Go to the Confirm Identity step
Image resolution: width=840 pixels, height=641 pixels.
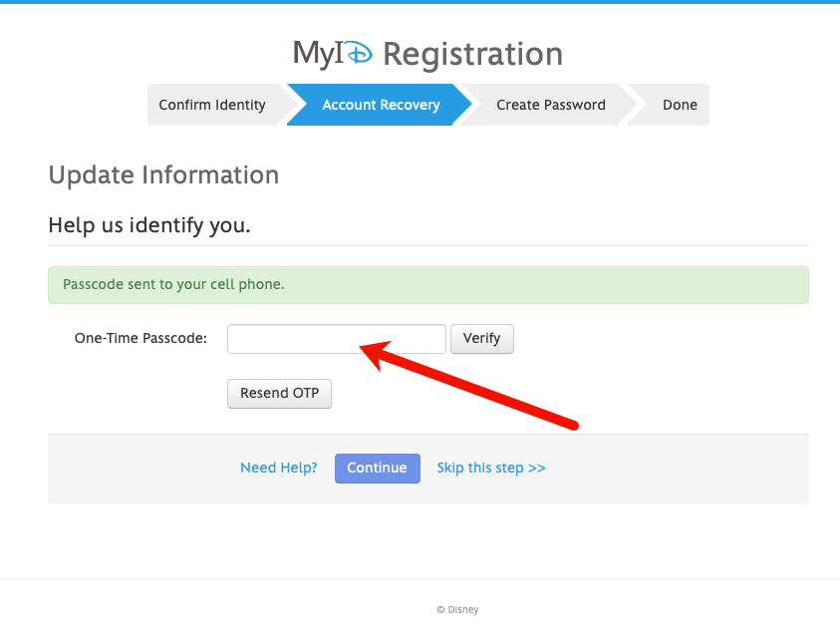212,105
